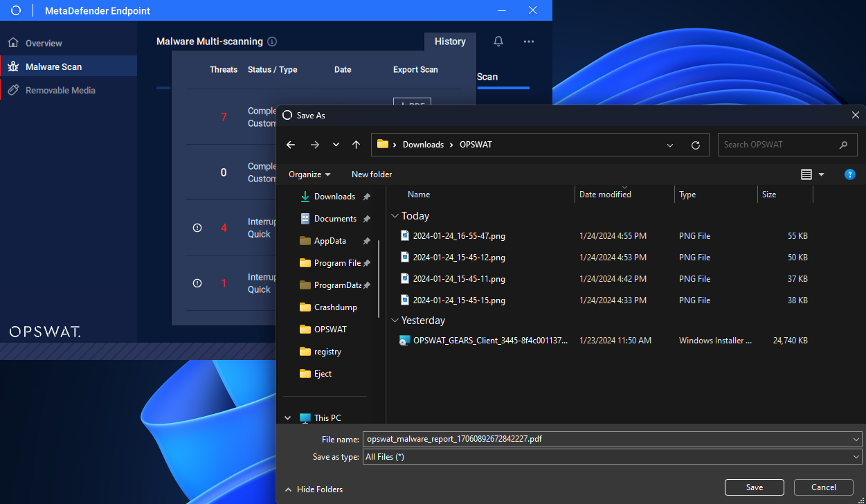
Task: Select Malware Scan sidebar item
Action: pyautogui.click(x=68, y=66)
